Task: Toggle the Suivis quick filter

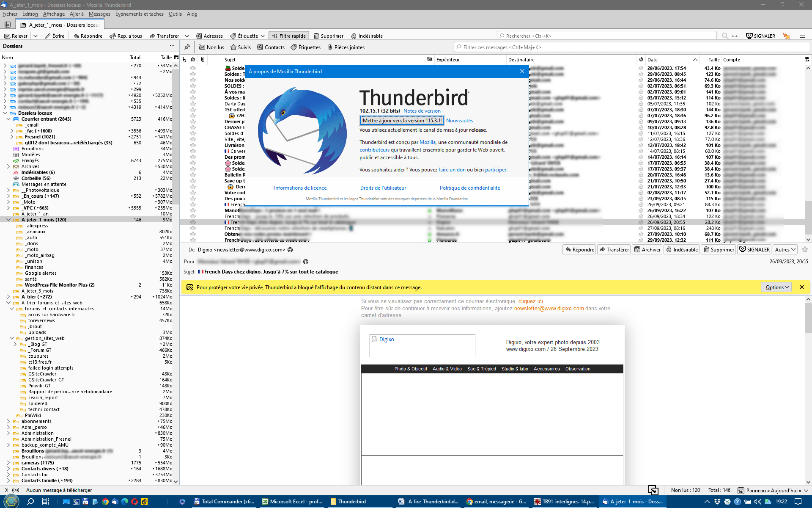Action: tap(240, 47)
